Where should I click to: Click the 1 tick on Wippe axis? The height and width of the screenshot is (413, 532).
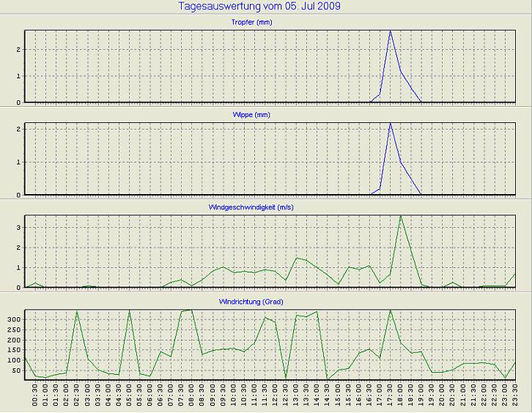(19, 162)
